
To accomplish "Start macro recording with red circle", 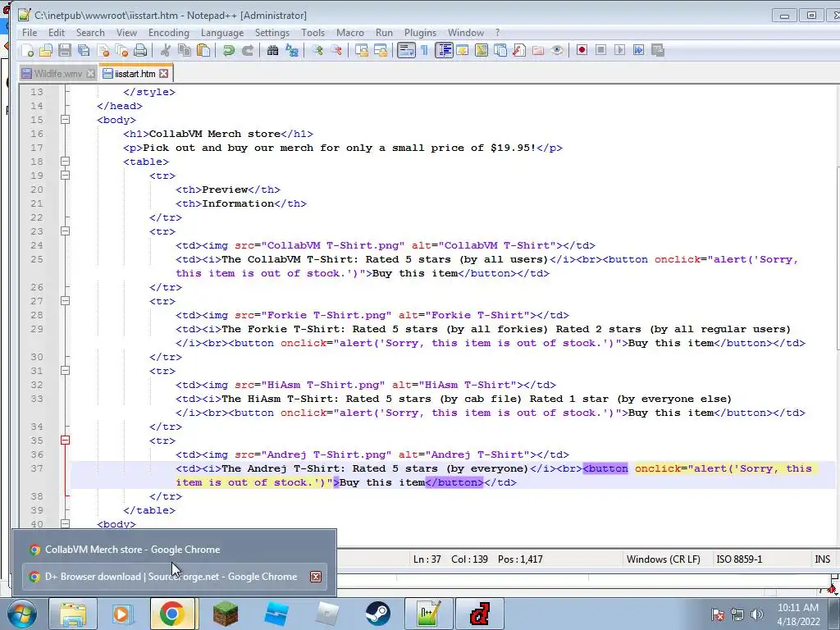I will coord(582,50).
